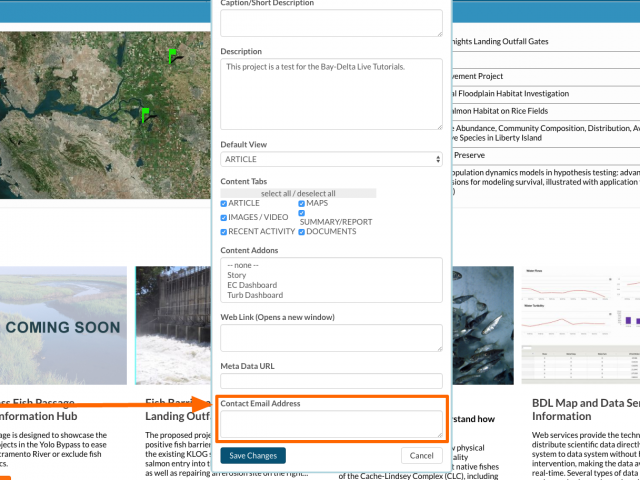Open the fish barrier dam photo

[x=173, y=325]
